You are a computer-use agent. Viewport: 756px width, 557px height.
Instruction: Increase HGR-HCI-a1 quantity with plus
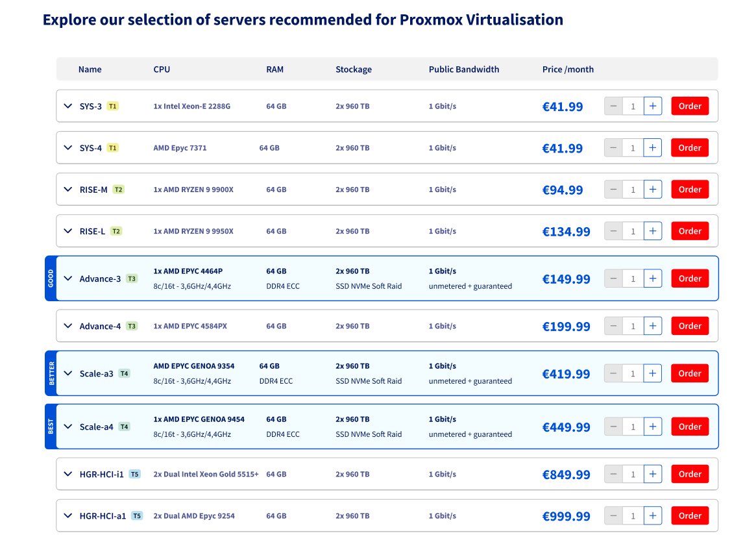point(652,515)
